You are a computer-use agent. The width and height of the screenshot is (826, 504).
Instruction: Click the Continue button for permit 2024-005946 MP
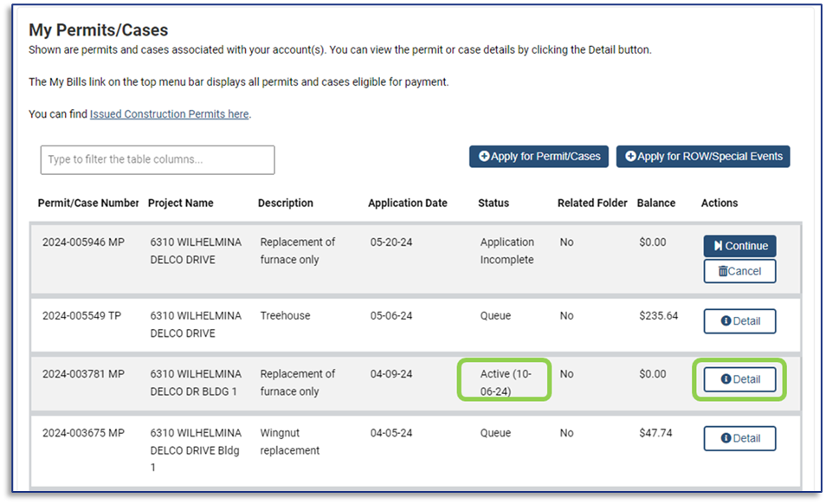739,246
